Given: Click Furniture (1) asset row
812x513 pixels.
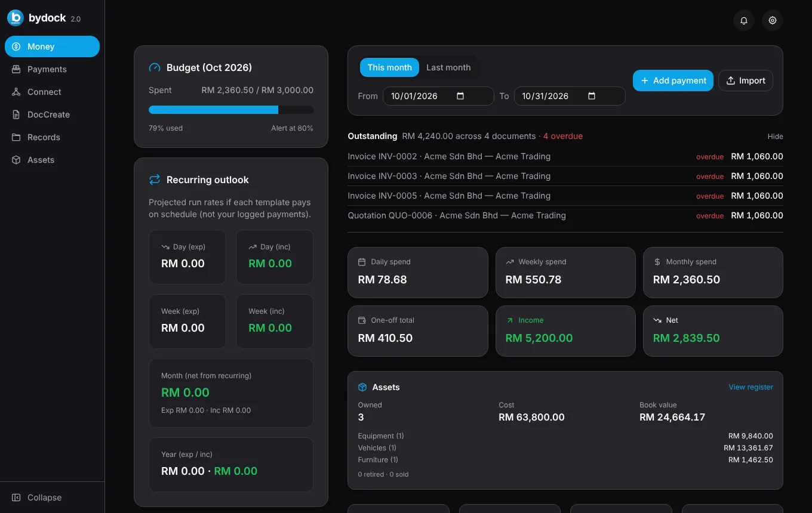Looking at the screenshot, I should pyautogui.click(x=565, y=460).
